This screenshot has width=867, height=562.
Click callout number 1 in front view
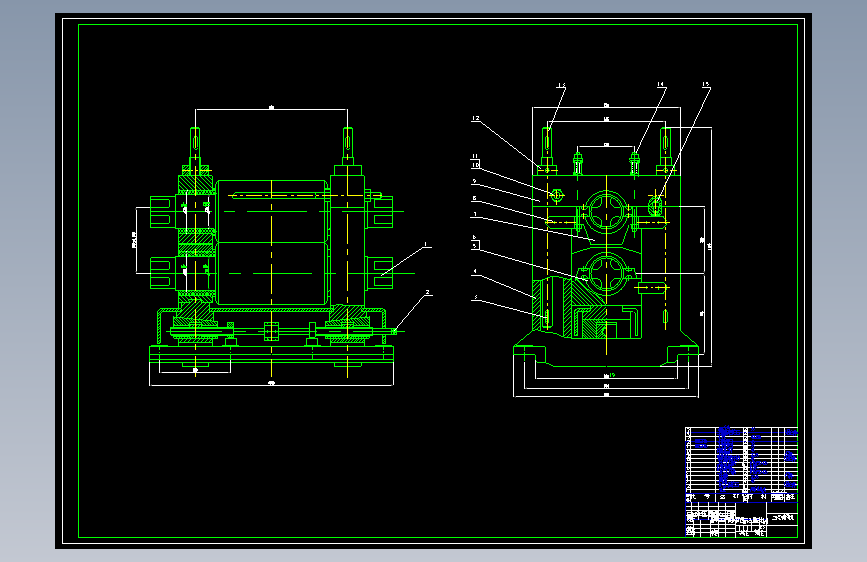(425, 244)
